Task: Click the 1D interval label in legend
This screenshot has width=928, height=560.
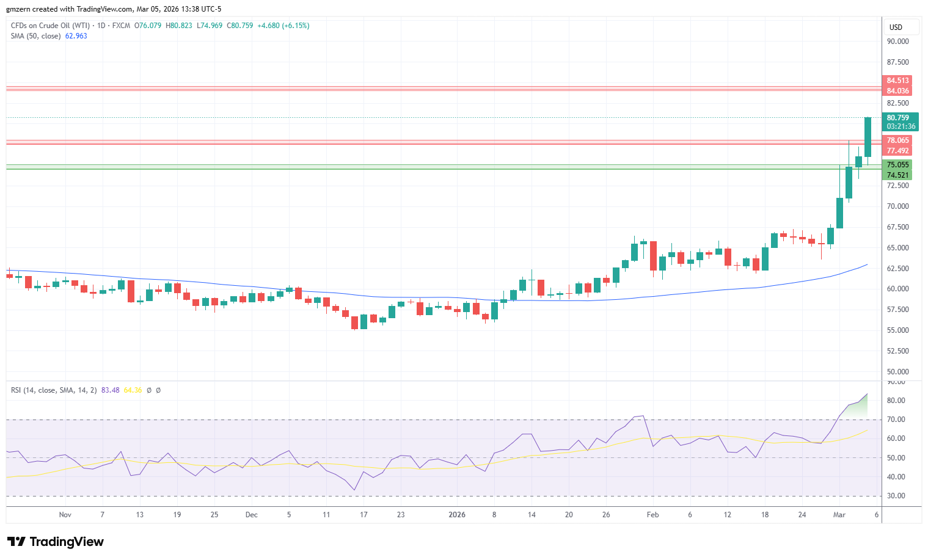Action: click(x=101, y=26)
